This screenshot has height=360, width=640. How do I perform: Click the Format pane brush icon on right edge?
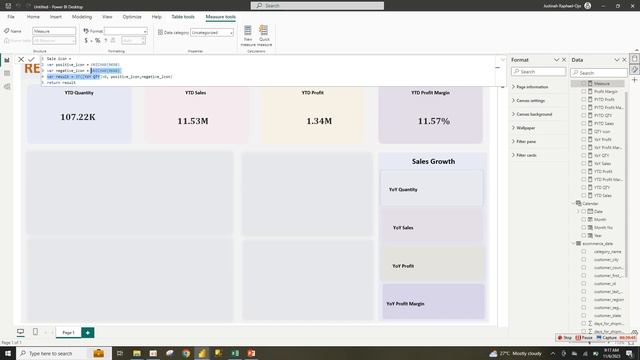pyautogui.click(x=635, y=70)
